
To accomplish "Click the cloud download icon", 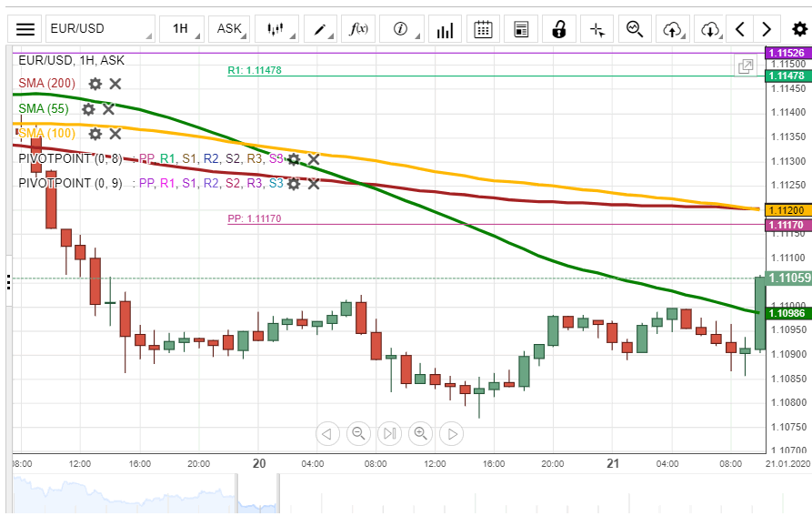I will (x=709, y=29).
